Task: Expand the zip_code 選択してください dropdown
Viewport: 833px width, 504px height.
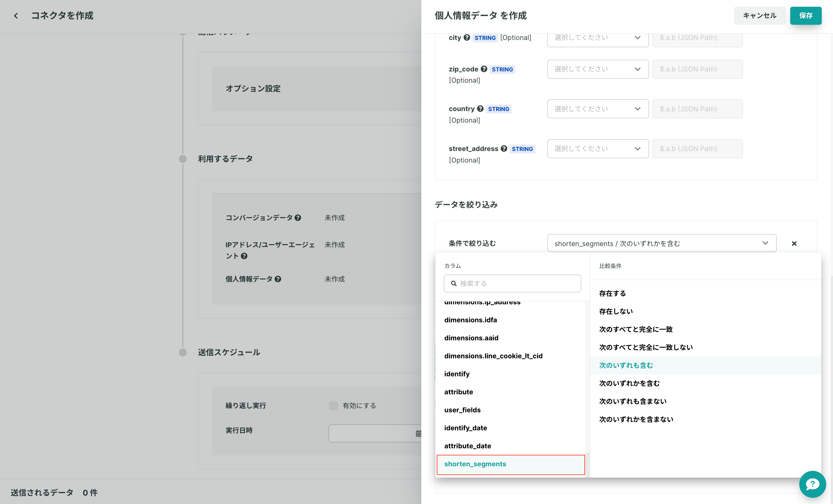Action: click(x=598, y=69)
